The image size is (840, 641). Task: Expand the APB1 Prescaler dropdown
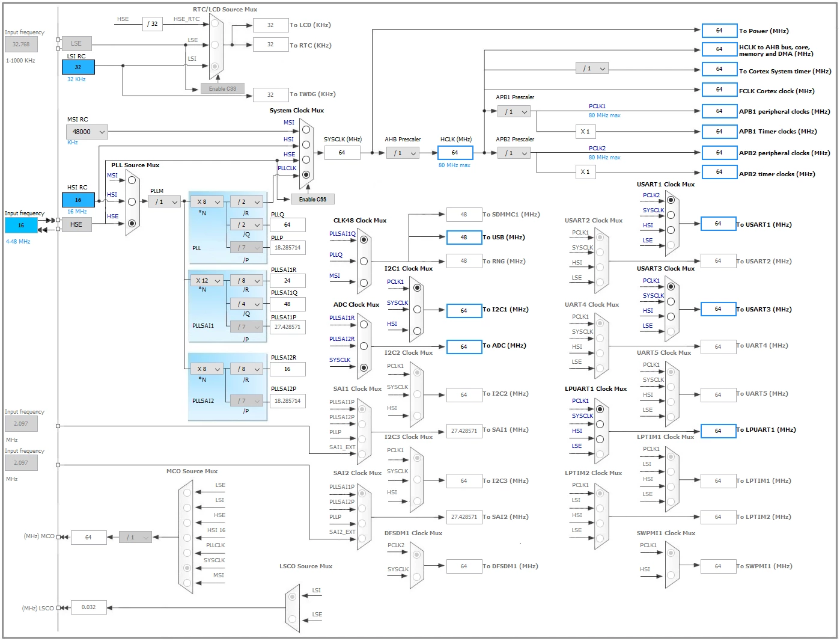(x=514, y=112)
